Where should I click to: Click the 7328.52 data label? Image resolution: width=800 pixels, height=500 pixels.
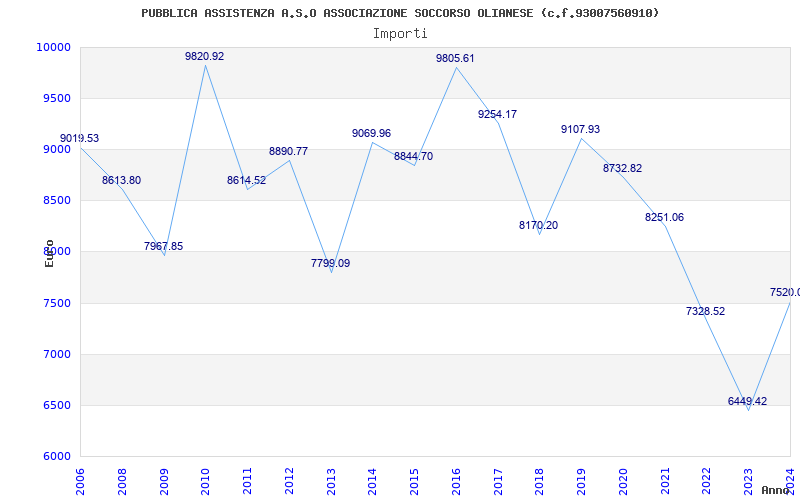[706, 311]
